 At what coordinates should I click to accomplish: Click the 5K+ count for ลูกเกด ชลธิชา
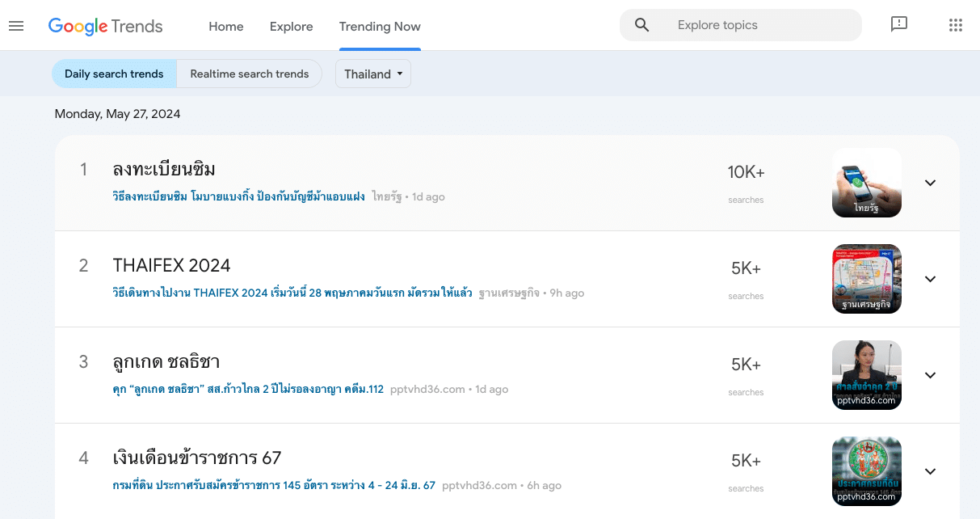[746, 365]
